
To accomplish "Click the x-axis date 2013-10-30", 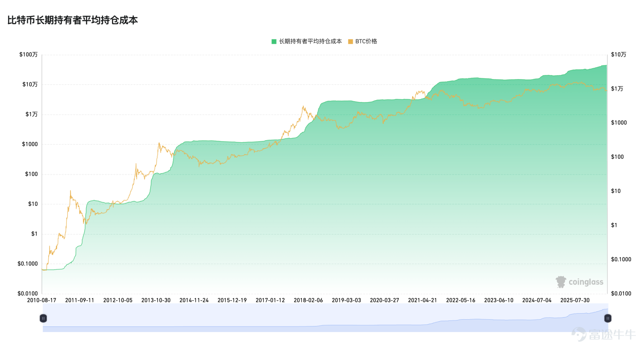I will click(x=156, y=300).
